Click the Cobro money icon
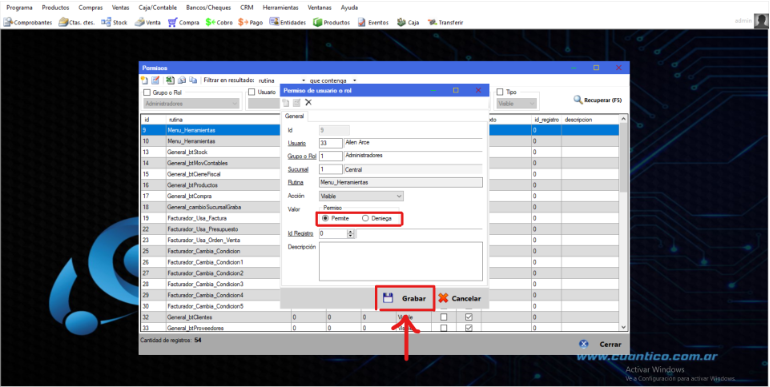Image resolution: width=770 pixels, height=387 pixels. tap(219, 23)
